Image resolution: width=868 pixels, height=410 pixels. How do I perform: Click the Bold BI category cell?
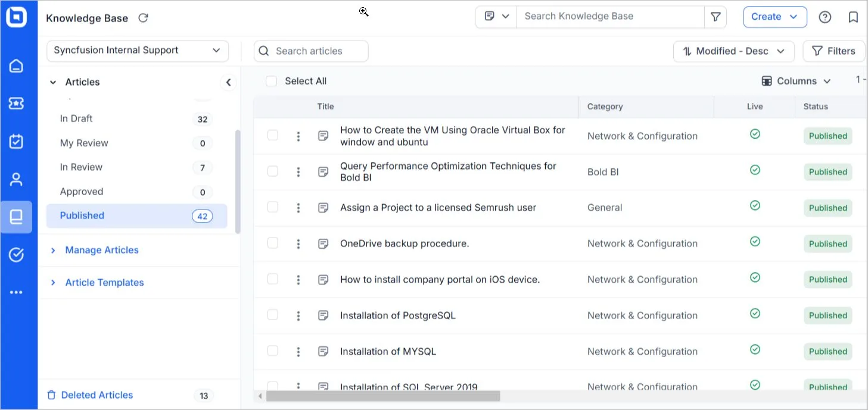point(603,172)
